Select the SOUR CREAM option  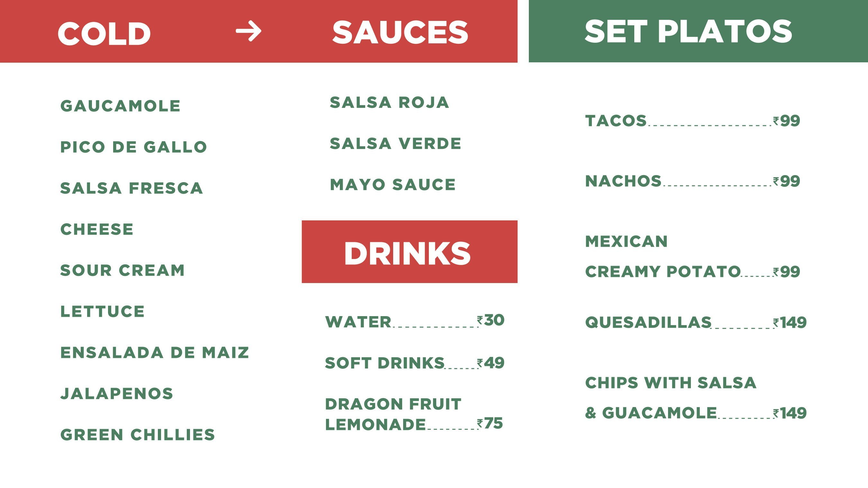pyautogui.click(x=122, y=271)
